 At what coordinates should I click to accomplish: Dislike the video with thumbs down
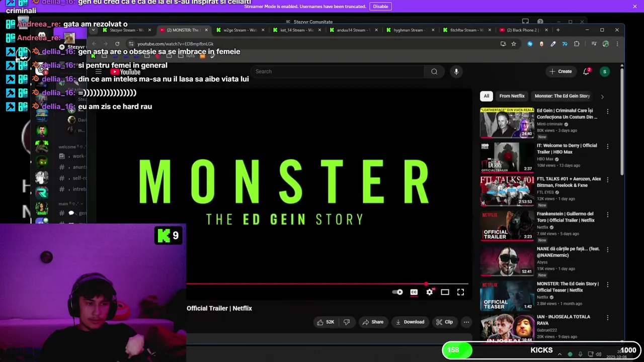(347, 322)
